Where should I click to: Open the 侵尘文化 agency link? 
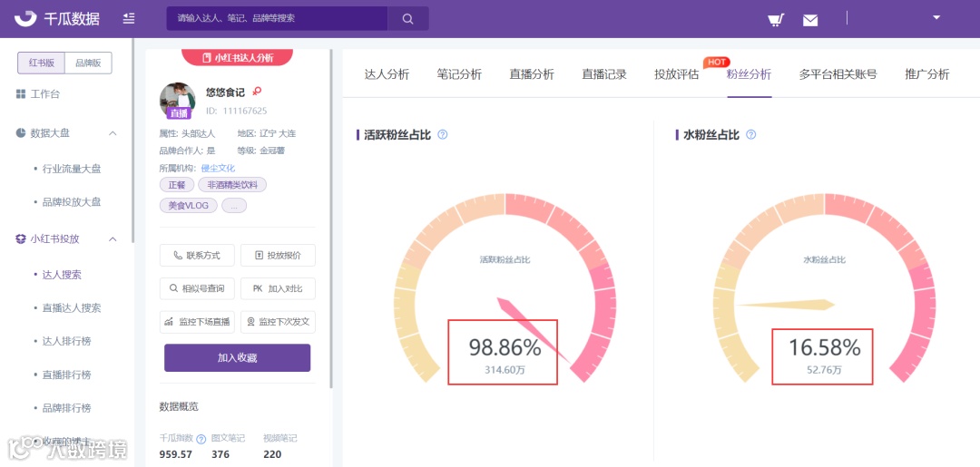[218, 168]
